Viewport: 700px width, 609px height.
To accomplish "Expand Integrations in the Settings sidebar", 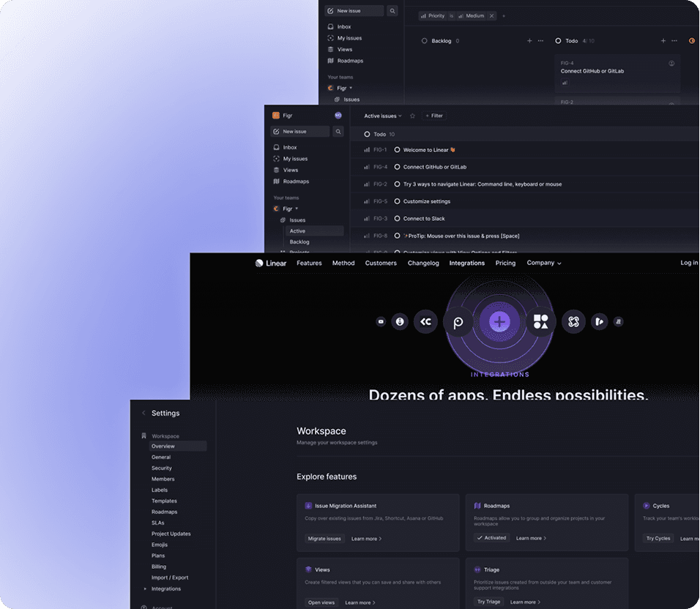I will (145, 589).
